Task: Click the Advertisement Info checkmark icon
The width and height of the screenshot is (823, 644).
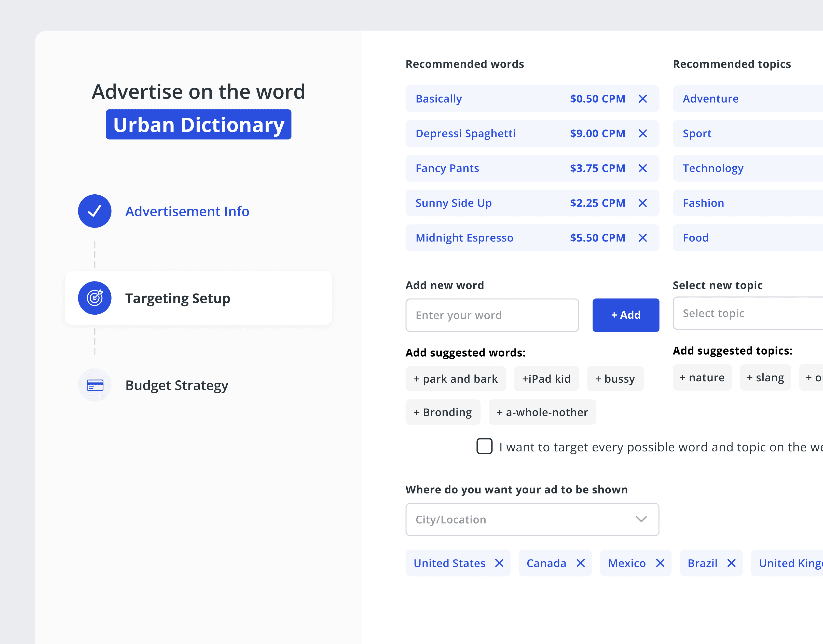Action: pos(94,211)
